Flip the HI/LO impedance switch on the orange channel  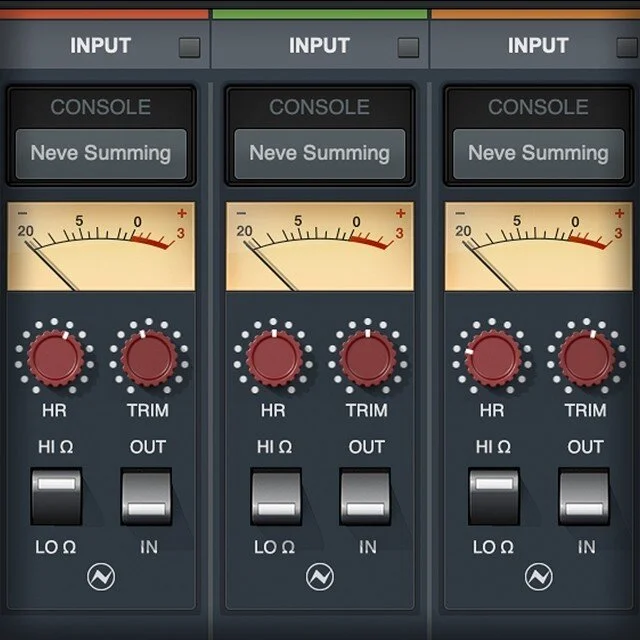(x=494, y=496)
